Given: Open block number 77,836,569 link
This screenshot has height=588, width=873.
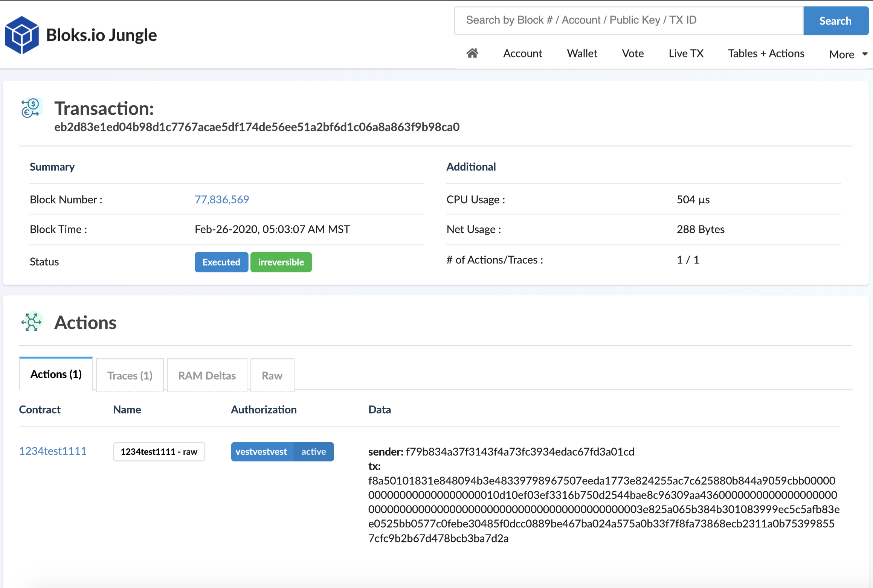Looking at the screenshot, I should tap(221, 199).
